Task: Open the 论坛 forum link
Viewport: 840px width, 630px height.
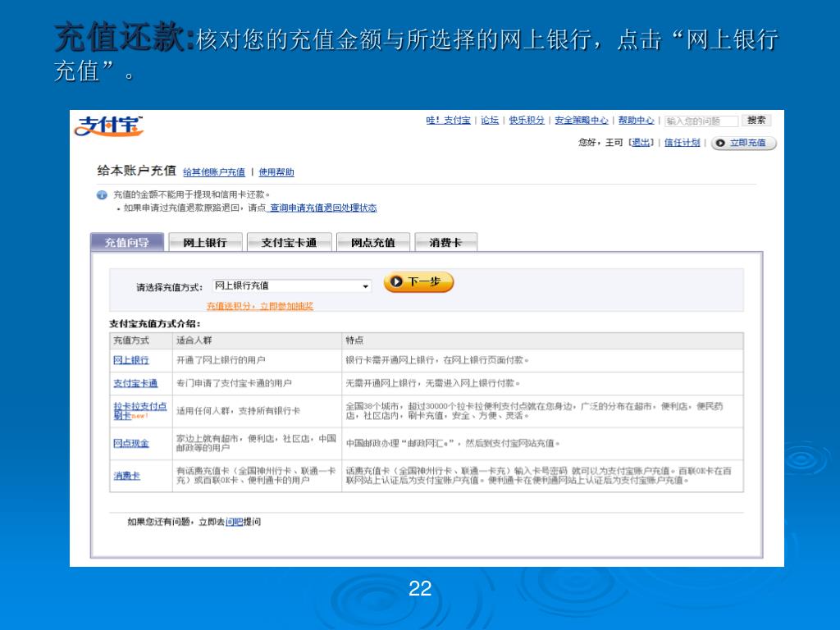Action: pyautogui.click(x=490, y=120)
